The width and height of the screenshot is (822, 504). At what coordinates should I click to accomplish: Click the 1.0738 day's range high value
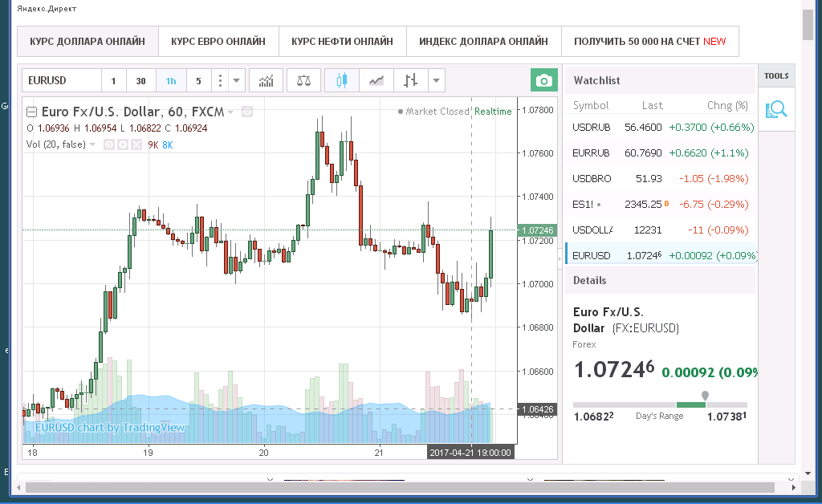click(x=726, y=417)
